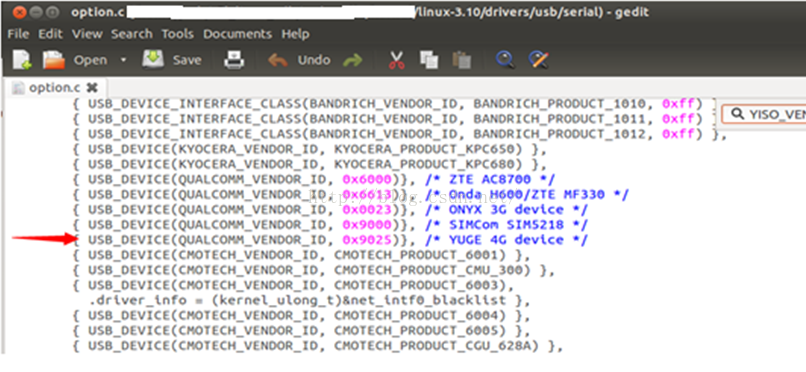The width and height of the screenshot is (806, 372).
Task: Click the line with BANDRICH_PRODUCT_1012
Action: [x=400, y=135]
